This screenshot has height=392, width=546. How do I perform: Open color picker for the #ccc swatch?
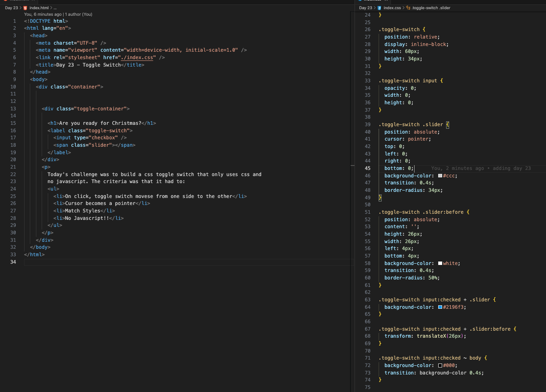click(x=440, y=176)
